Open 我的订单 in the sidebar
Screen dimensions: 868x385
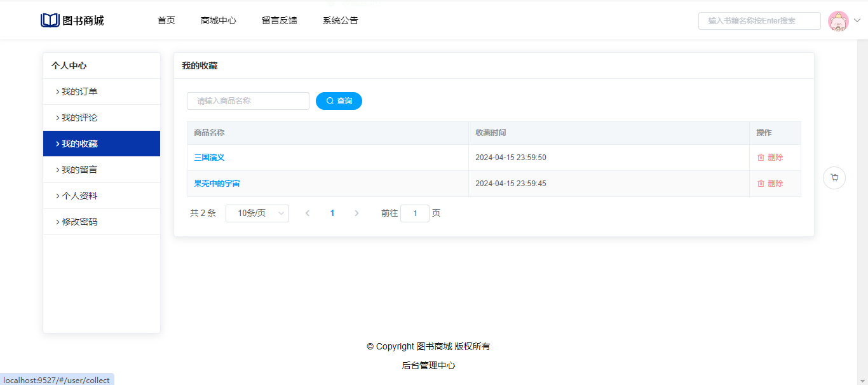pyautogui.click(x=79, y=92)
